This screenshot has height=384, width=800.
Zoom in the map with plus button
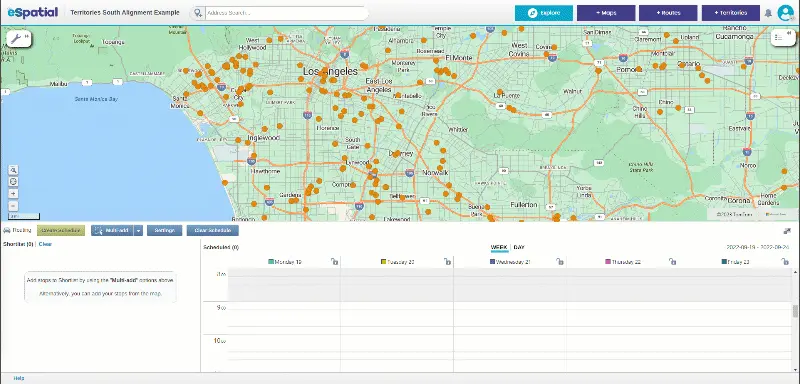pyautogui.click(x=13, y=194)
